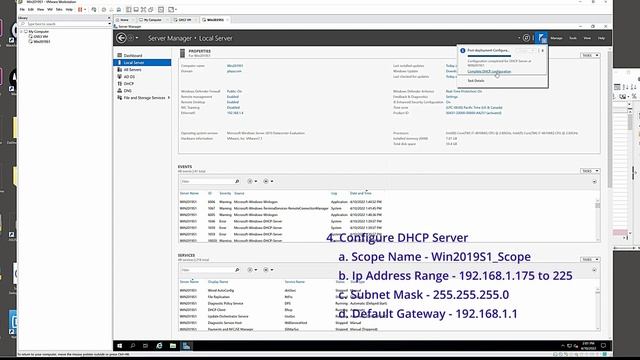Open Services saved queries dropdown
The image size is (640, 360).
coord(268,270)
